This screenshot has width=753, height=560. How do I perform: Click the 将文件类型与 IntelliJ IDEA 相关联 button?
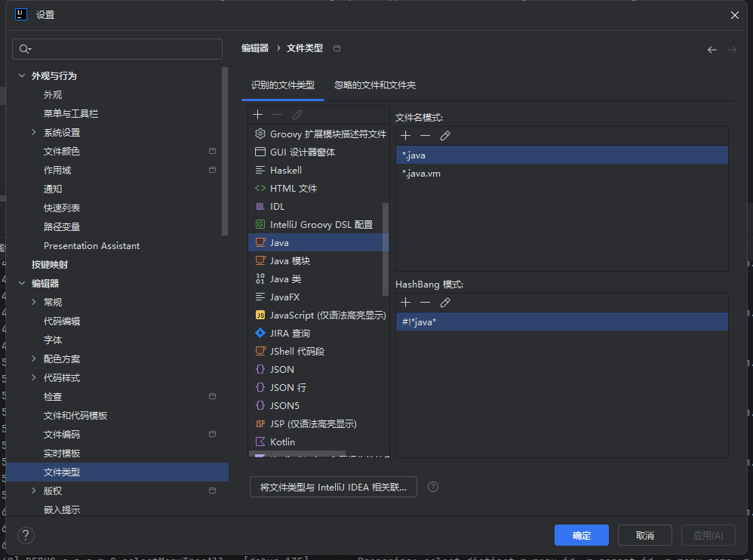click(x=333, y=487)
